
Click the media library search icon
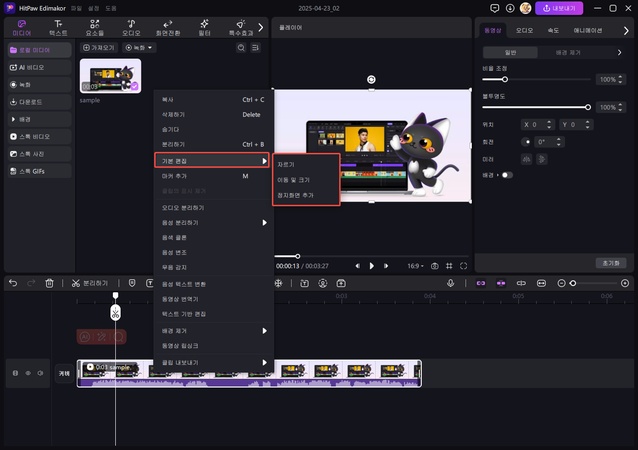tap(241, 48)
